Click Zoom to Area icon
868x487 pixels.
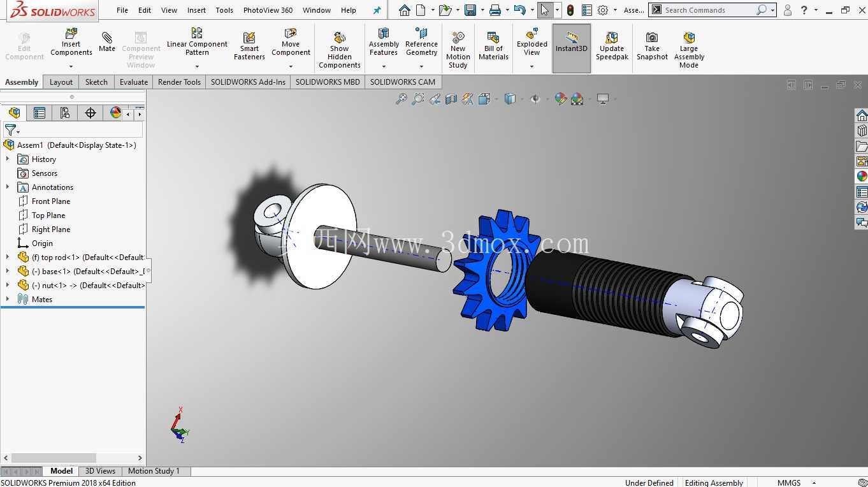[x=417, y=99]
